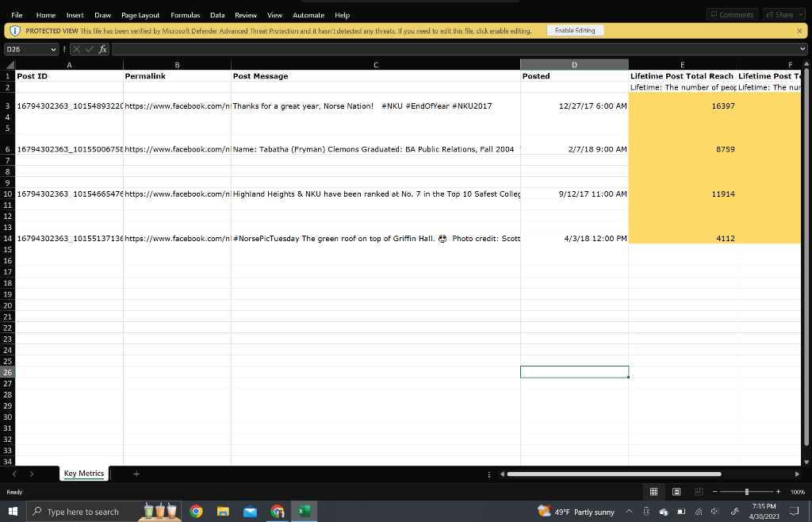This screenshot has height=522, width=812.
Task: Select the 4/3/18 12:00 PM date cell
Action: click(x=574, y=238)
